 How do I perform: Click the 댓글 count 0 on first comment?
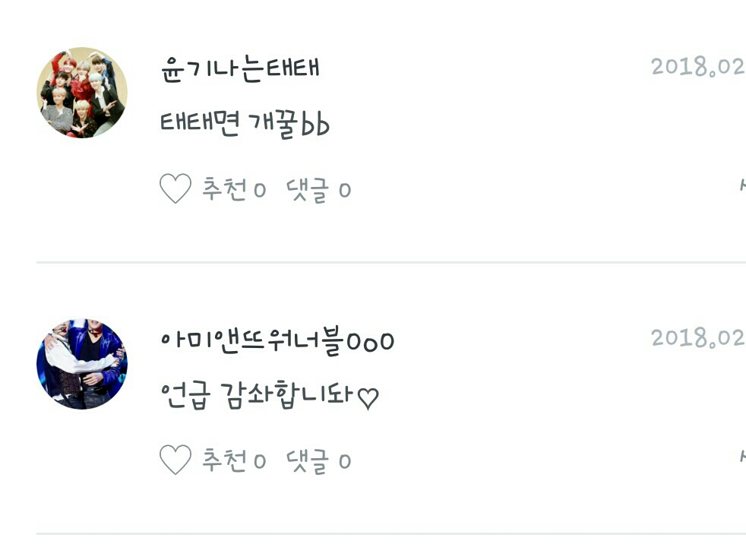(x=345, y=191)
